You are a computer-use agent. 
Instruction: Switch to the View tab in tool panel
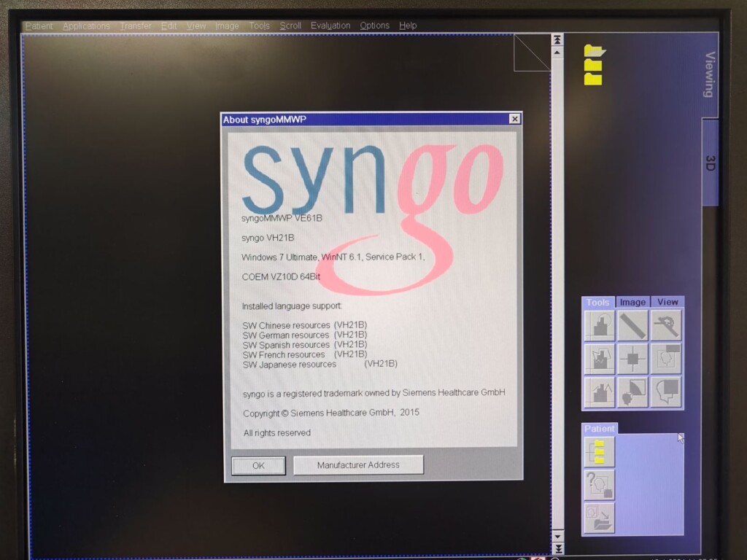click(667, 302)
